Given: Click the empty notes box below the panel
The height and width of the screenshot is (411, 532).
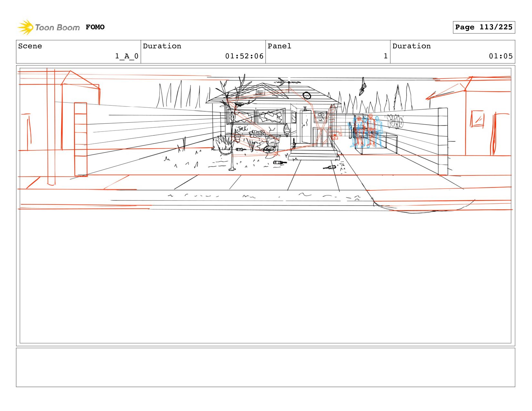Looking at the screenshot, I should click(x=265, y=367).
